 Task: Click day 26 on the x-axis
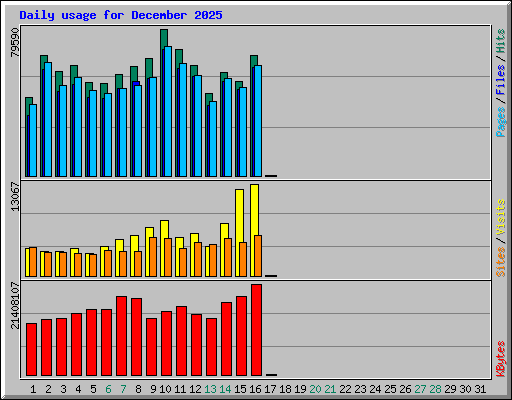(x=405, y=389)
